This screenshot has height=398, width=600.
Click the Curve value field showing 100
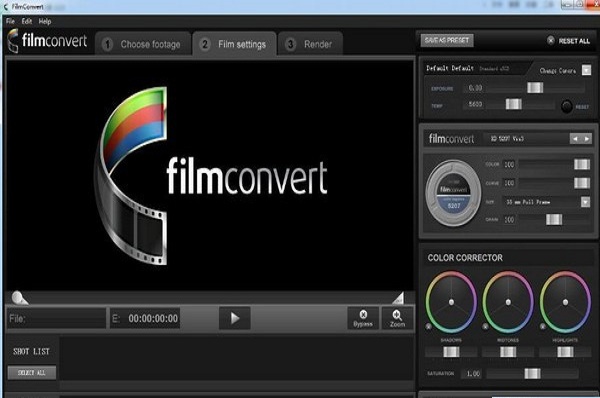(509, 183)
